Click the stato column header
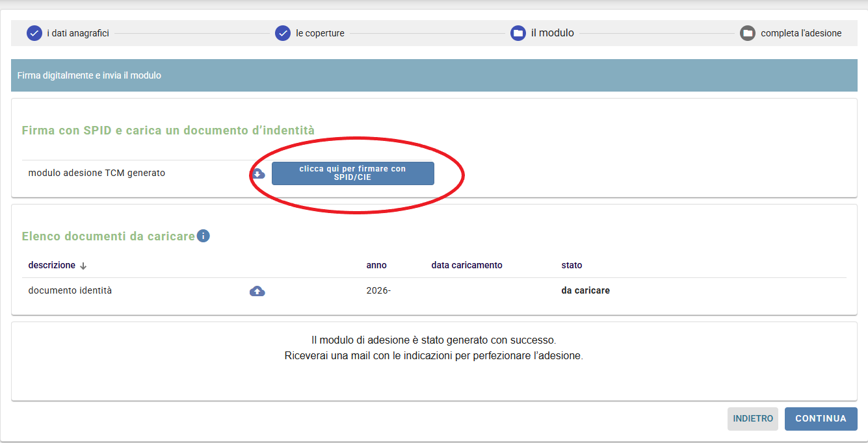This screenshot has height=443, width=868. tap(572, 265)
